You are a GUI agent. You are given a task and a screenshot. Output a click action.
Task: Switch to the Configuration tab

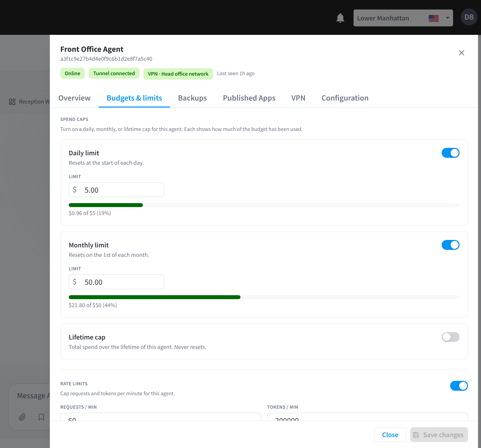pos(345,98)
